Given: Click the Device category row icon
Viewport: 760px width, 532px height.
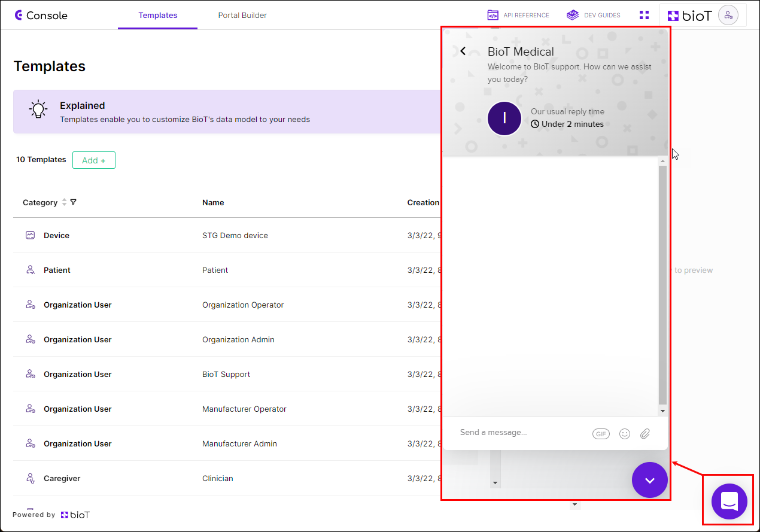Looking at the screenshot, I should click(30, 235).
